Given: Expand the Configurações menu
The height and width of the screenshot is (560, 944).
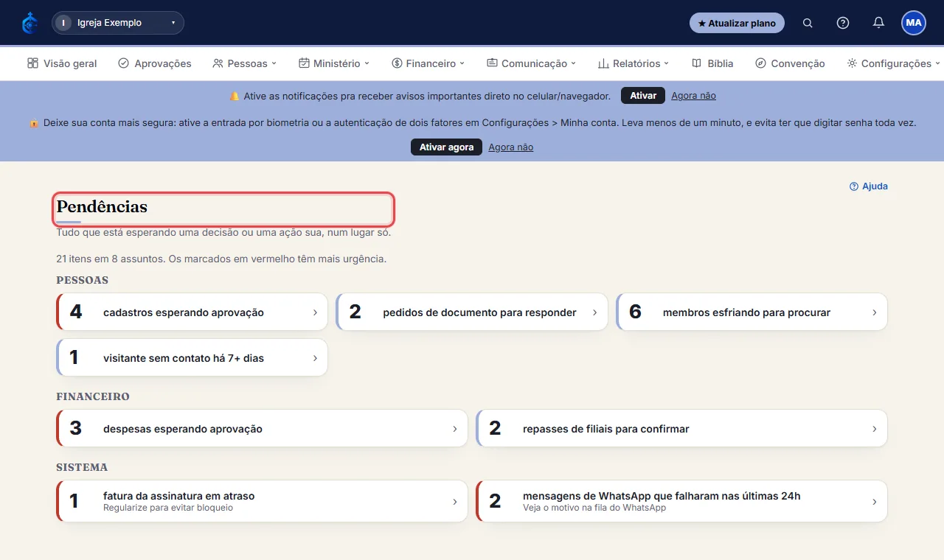Looking at the screenshot, I should [x=894, y=63].
